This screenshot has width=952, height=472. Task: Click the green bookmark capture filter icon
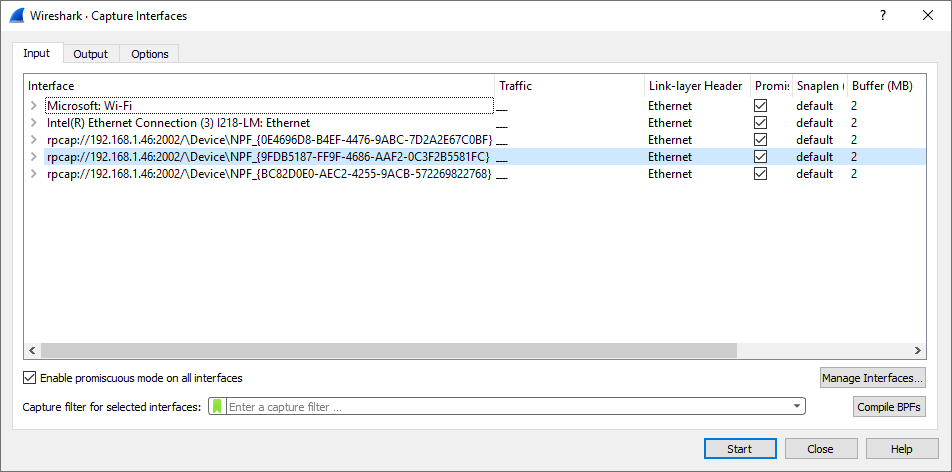click(218, 406)
